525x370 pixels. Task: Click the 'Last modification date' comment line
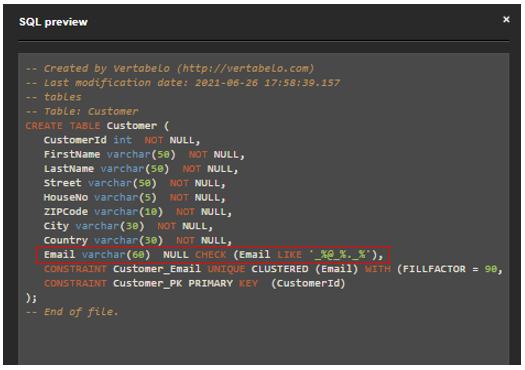(183, 83)
